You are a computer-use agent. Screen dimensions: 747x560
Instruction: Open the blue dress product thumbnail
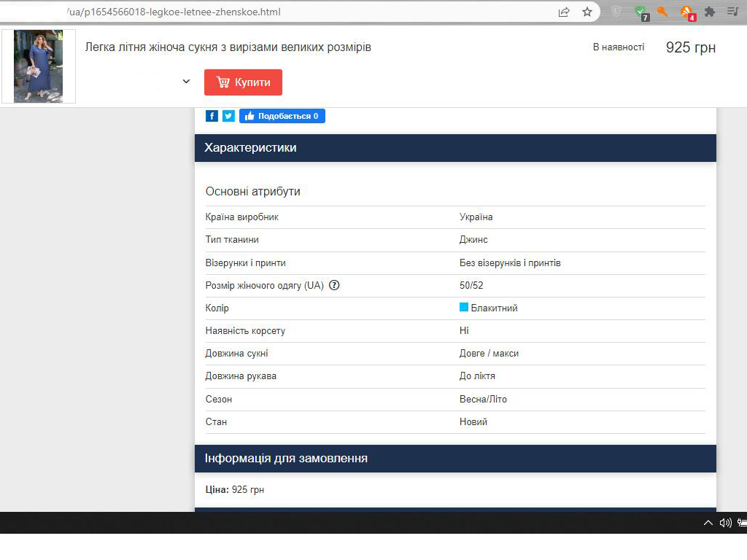coord(39,66)
